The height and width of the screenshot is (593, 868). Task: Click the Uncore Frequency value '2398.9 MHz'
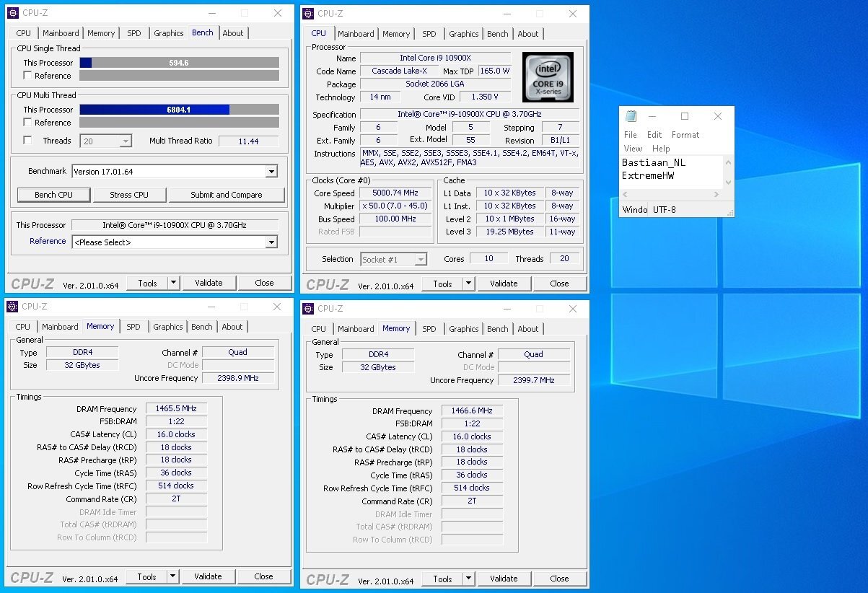pos(238,378)
